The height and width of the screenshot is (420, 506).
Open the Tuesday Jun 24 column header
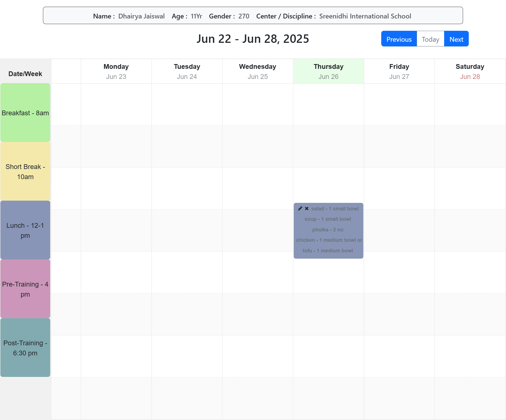click(187, 71)
